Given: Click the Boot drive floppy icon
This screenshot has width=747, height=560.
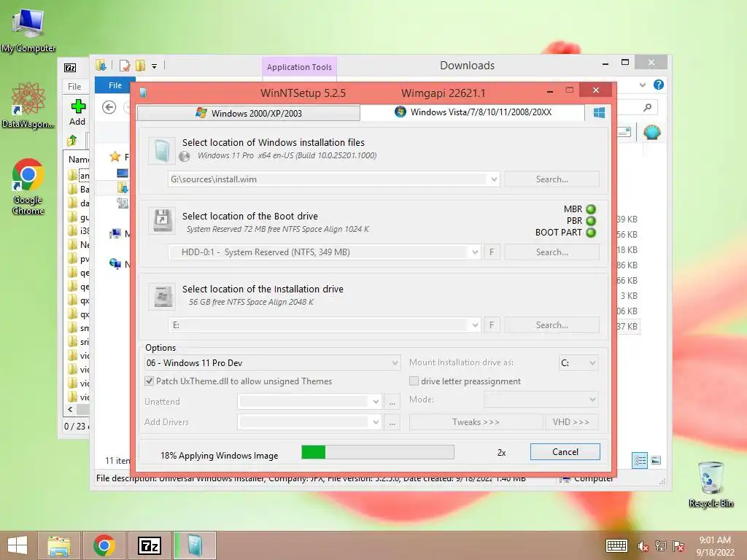Looking at the screenshot, I should [x=161, y=220].
